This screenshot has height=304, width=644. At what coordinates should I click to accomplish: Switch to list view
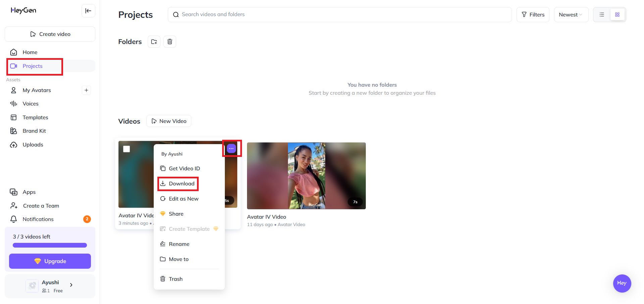tap(602, 15)
